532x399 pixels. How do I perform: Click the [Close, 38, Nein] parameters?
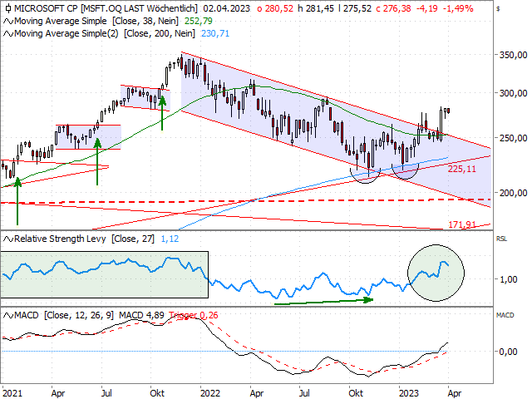(x=145, y=21)
